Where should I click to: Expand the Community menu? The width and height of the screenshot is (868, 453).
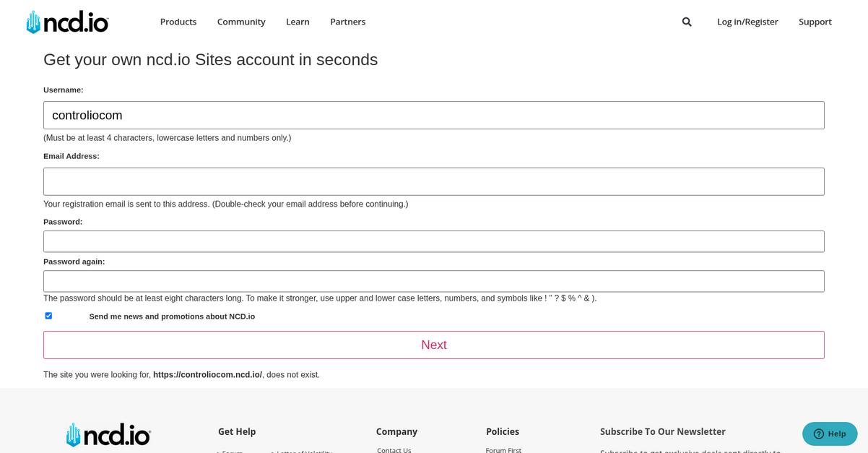241,22
